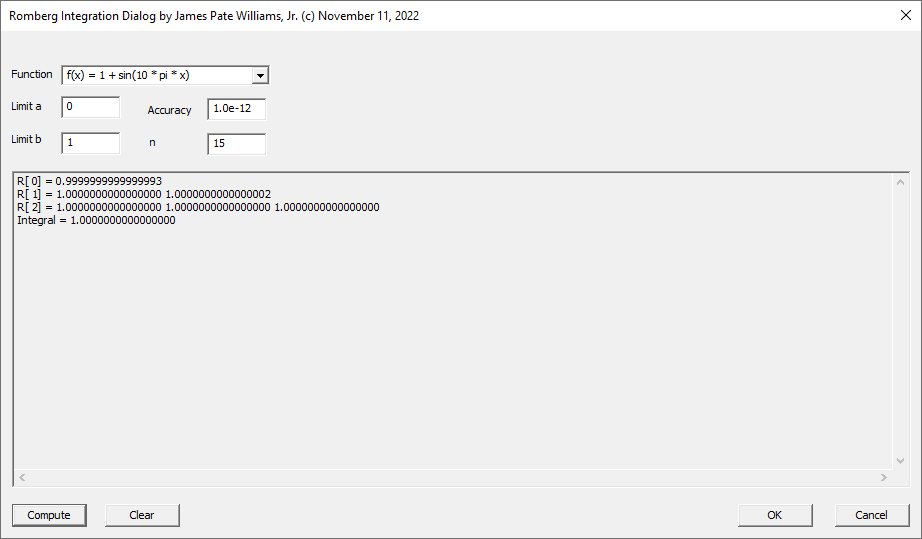The width and height of the screenshot is (922, 539).
Task: Close the Romberg Integration dialog window
Action: tap(906, 15)
